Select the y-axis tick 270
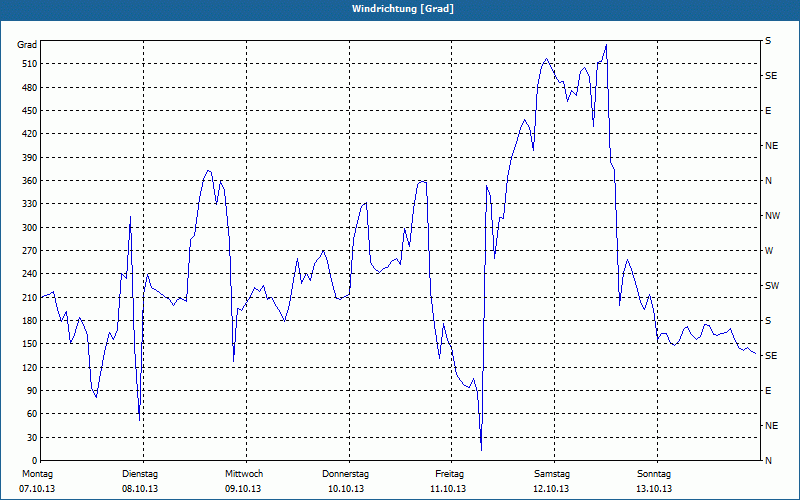This screenshot has height=500, width=800. (x=30, y=251)
